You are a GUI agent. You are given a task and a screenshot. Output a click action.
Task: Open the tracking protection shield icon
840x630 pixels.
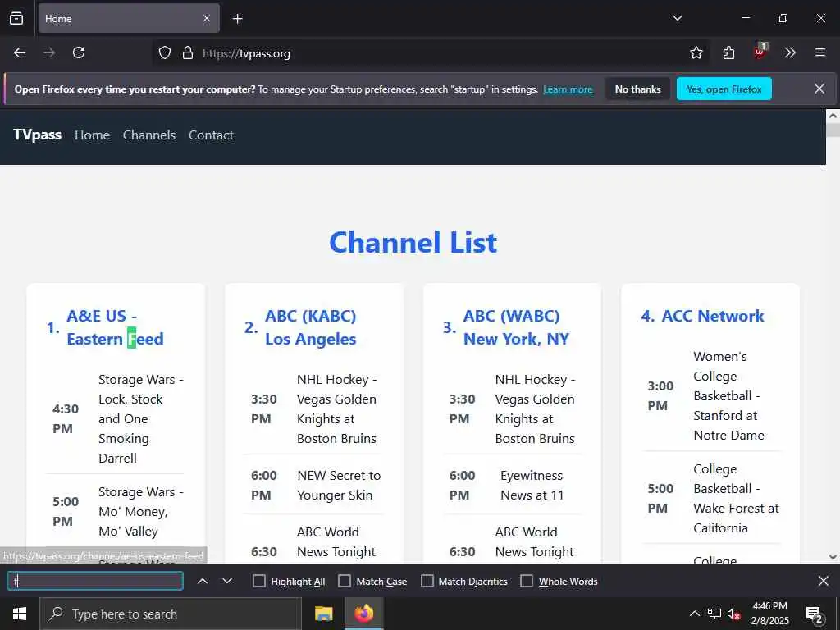pyautogui.click(x=165, y=53)
